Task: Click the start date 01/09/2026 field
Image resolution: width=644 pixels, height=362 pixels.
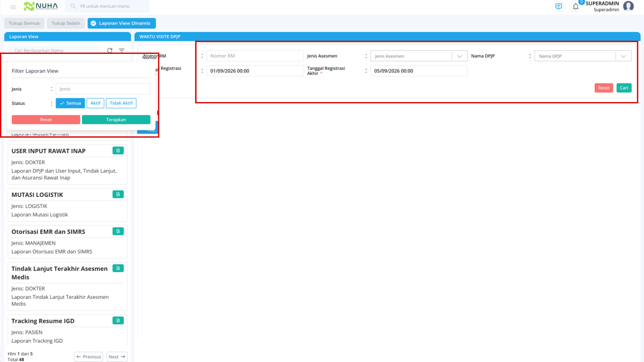Action: 255,71
